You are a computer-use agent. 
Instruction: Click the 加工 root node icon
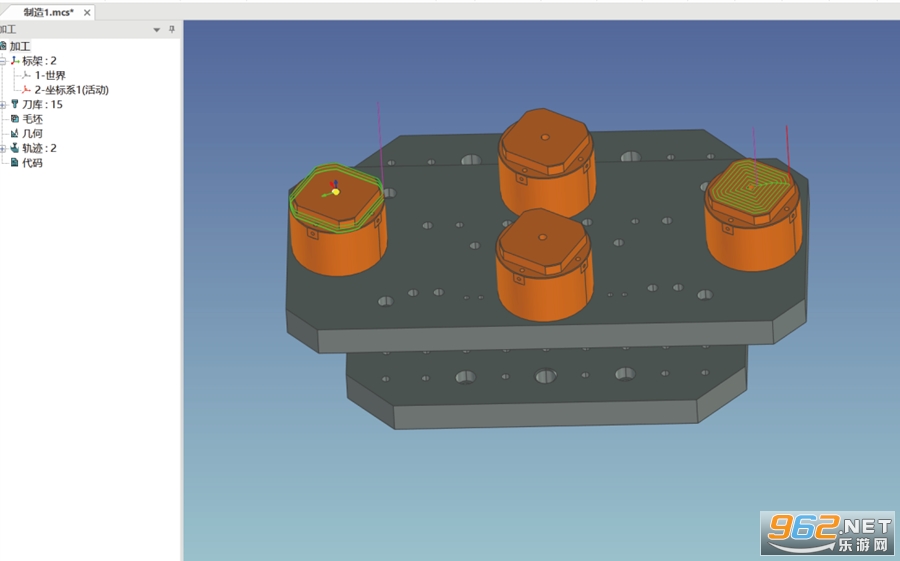(x=3, y=46)
